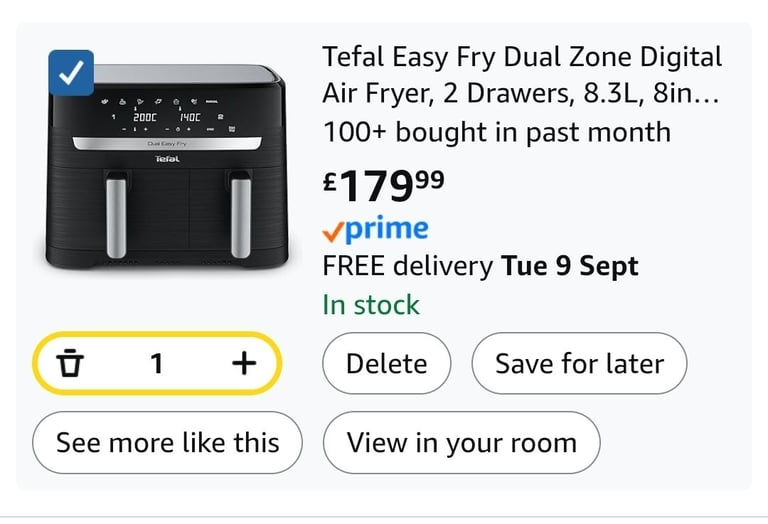The image size is (768, 524).
Task: Increase quantity with the plus icon
Action: coord(244,363)
